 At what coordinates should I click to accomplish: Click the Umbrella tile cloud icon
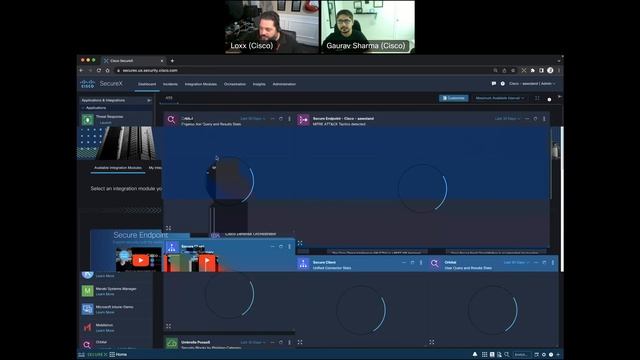(x=171, y=343)
